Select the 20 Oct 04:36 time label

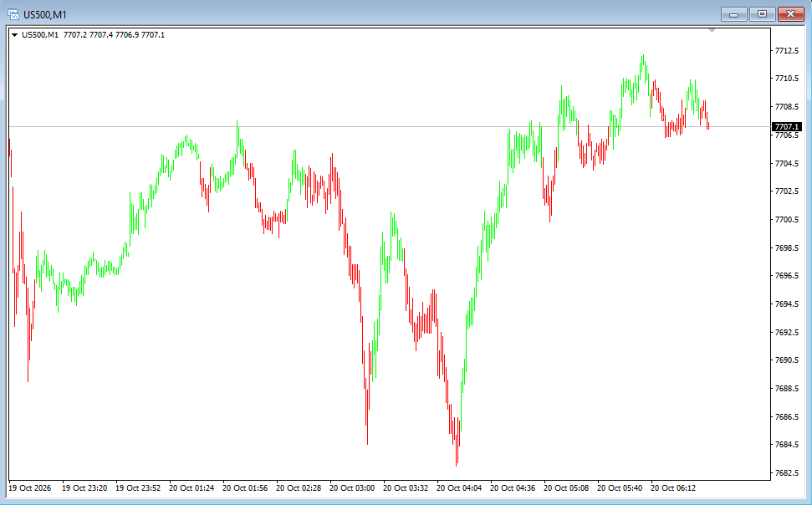tap(513, 488)
